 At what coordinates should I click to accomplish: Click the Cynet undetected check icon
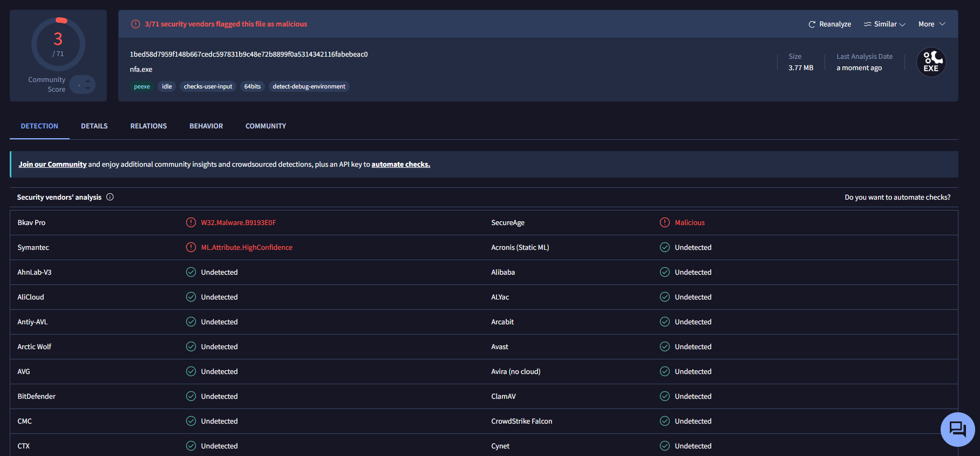coord(665,446)
